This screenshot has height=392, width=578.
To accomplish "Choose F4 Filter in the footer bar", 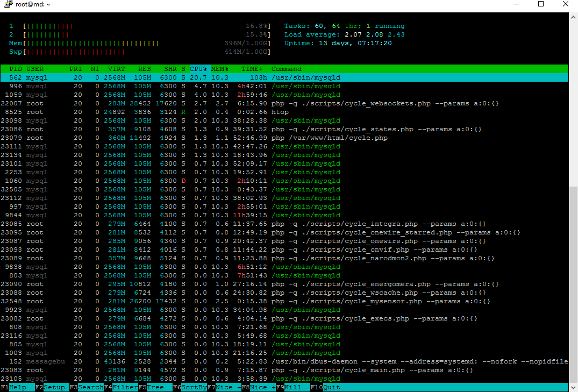I will click(121, 387).
